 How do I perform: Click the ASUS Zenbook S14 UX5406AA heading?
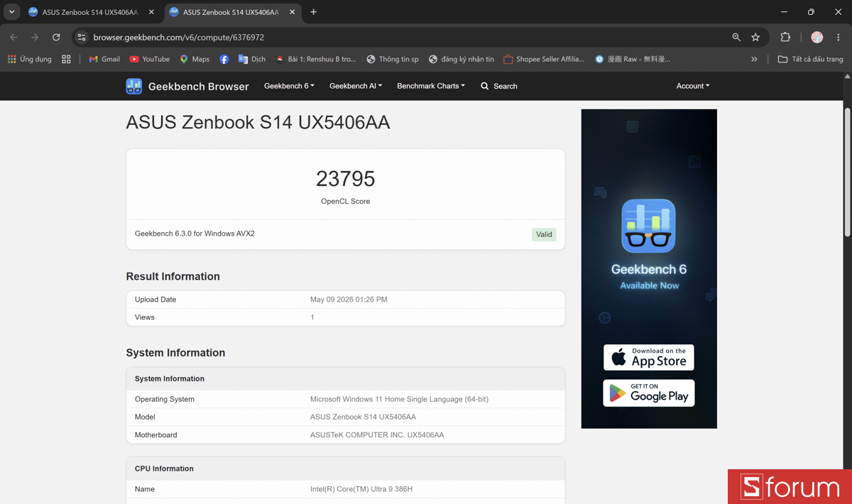click(258, 122)
